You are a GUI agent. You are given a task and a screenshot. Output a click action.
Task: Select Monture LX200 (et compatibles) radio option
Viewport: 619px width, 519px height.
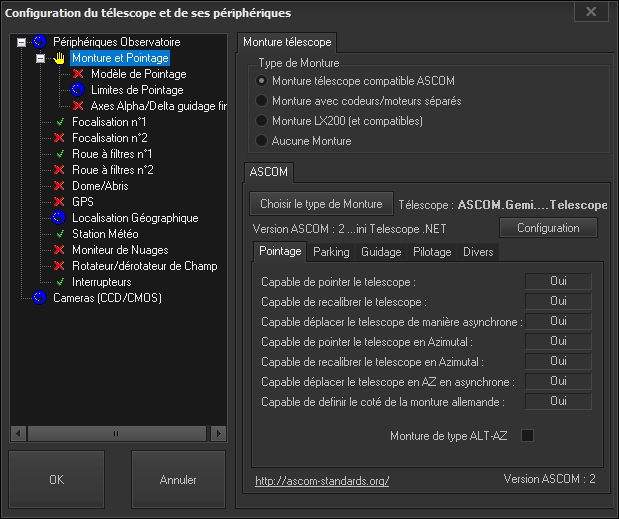tap(262, 121)
